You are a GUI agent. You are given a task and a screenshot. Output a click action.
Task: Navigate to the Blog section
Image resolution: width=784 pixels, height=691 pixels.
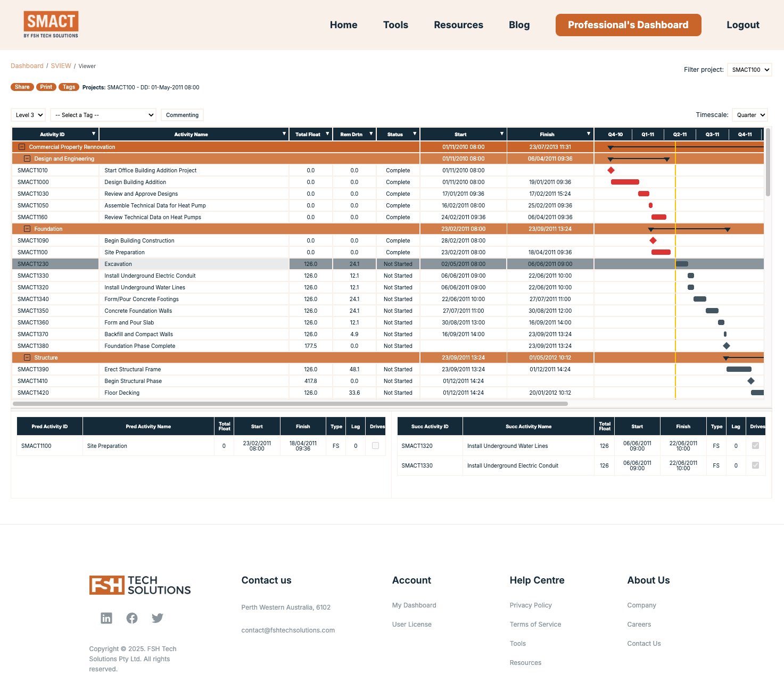click(x=519, y=24)
